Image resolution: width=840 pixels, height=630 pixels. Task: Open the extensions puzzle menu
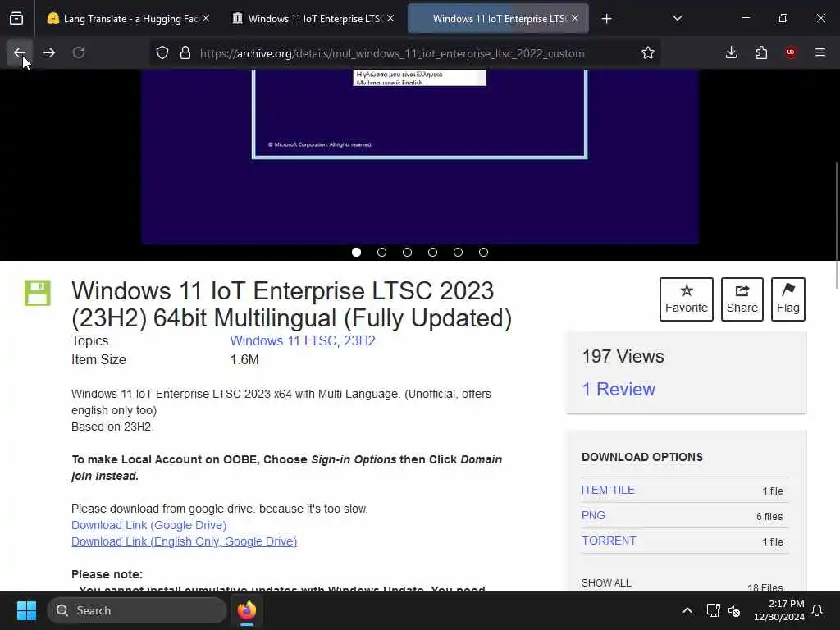(761, 52)
